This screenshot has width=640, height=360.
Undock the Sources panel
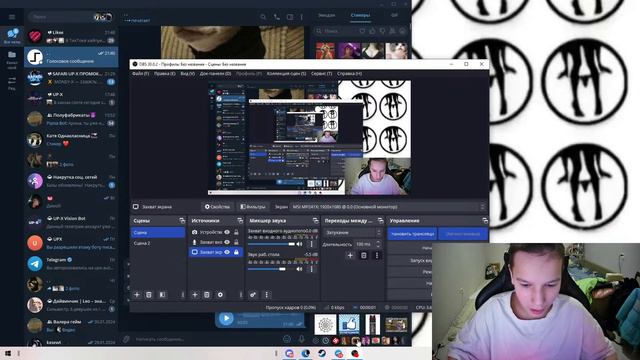240,220
